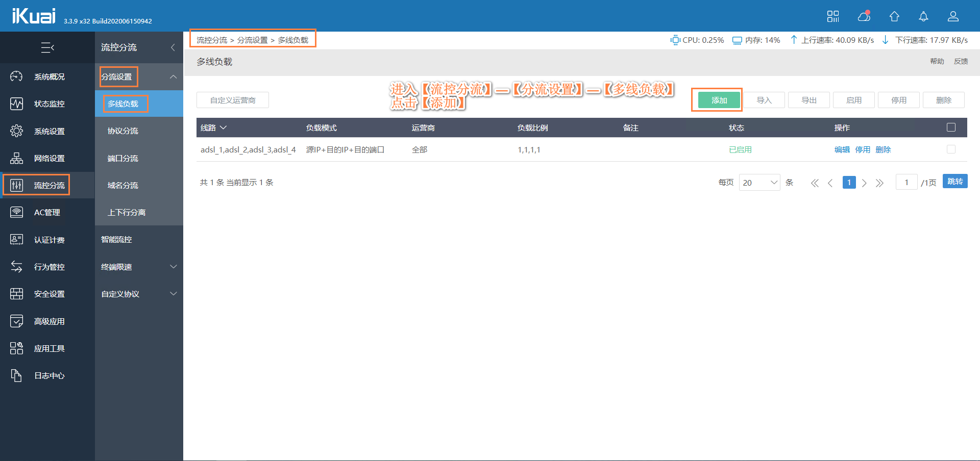Open the per-page count dropdown showing 20
The height and width of the screenshot is (461, 980).
click(x=759, y=182)
